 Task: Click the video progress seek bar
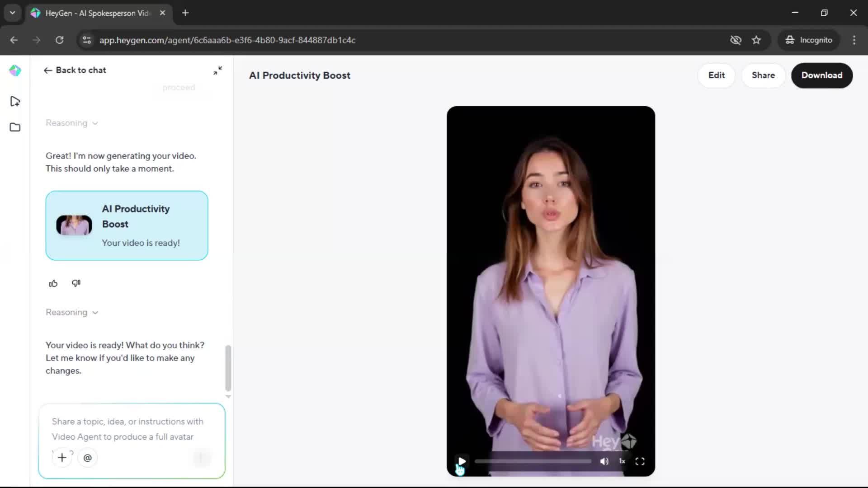tap(533, 461)
